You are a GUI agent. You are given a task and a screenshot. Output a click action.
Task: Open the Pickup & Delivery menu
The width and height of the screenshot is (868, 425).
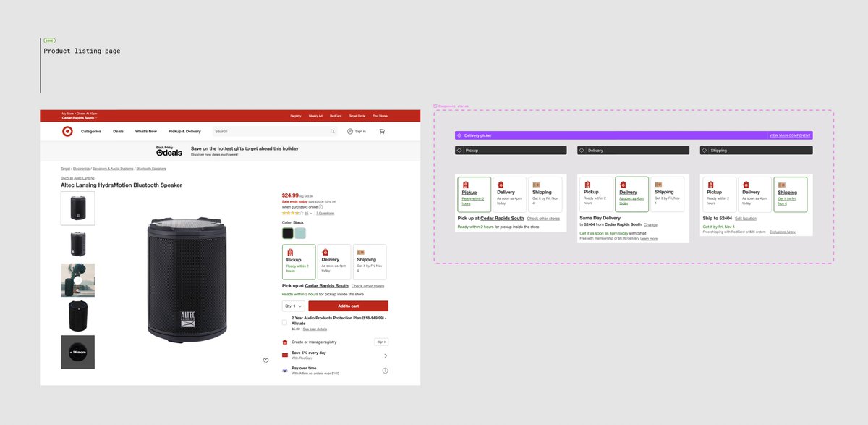pos(184,132)
